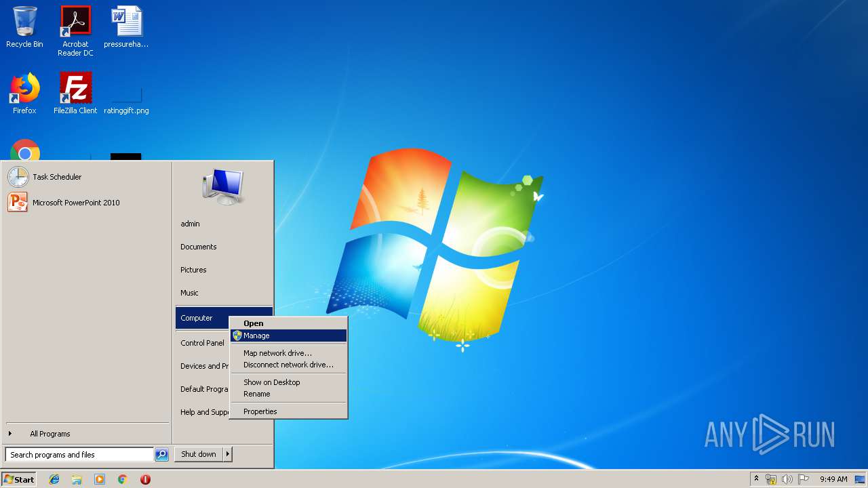868x488 pixels.
Task: Click the computer user picture in Start menu
Action: [222, 186]
